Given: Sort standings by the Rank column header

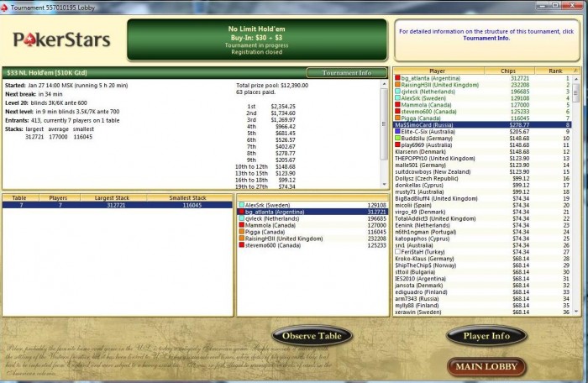Looking at the screenshot, I should pyautogui.click(x=555, y=71).
